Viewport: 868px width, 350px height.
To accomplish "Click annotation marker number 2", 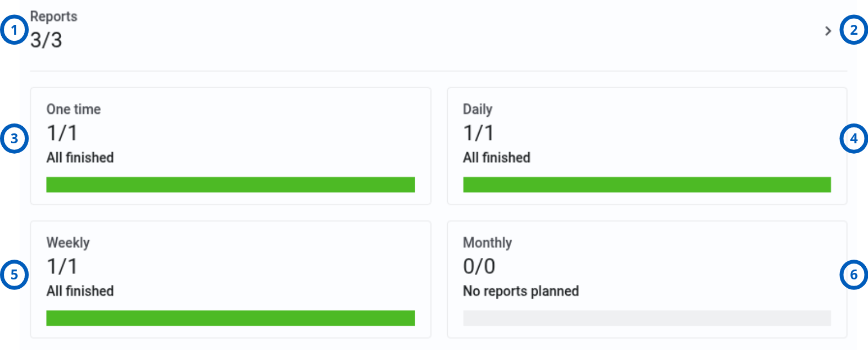I will tap(854, 30).
